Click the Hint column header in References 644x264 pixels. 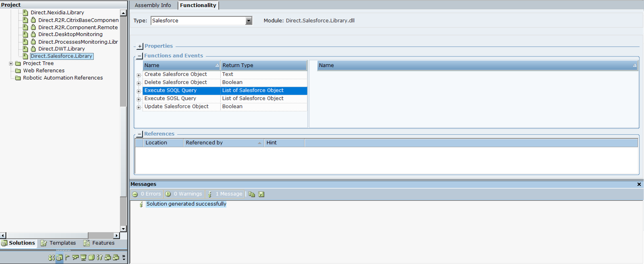(284, 143)
